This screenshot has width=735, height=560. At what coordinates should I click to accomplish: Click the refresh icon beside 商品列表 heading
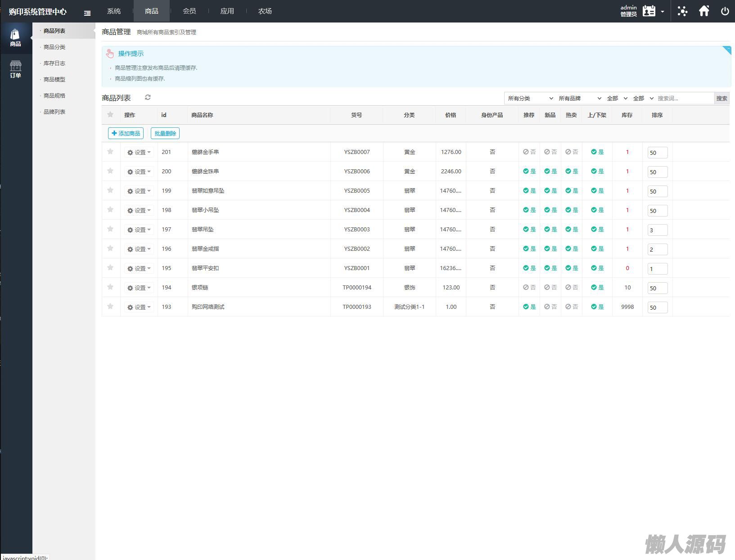148,97
